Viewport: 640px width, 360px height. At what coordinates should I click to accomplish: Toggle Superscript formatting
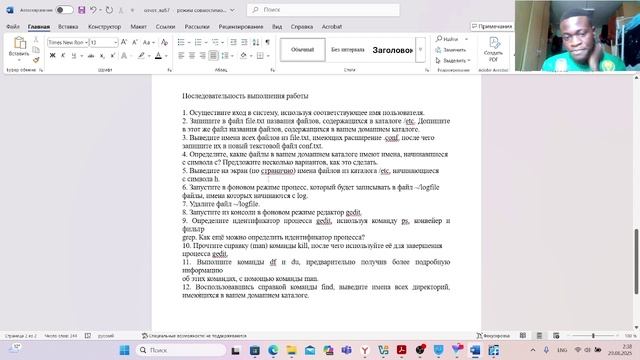pyautogui.click(x=113, y=56)
